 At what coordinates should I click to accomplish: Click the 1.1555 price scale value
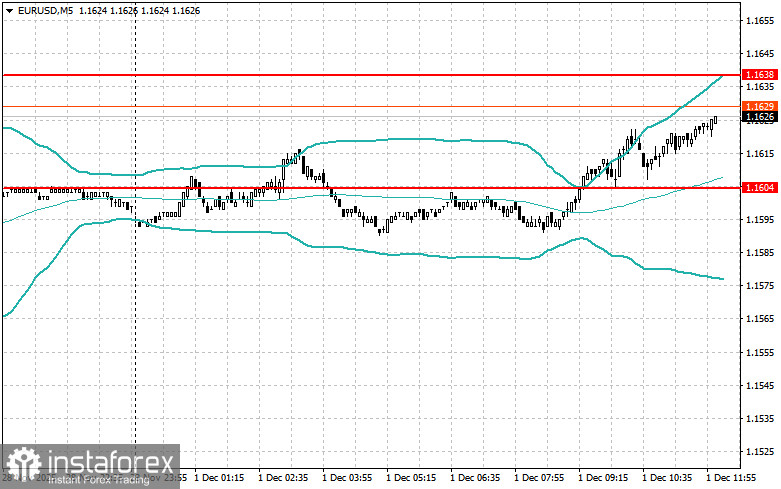pos(760,353)
